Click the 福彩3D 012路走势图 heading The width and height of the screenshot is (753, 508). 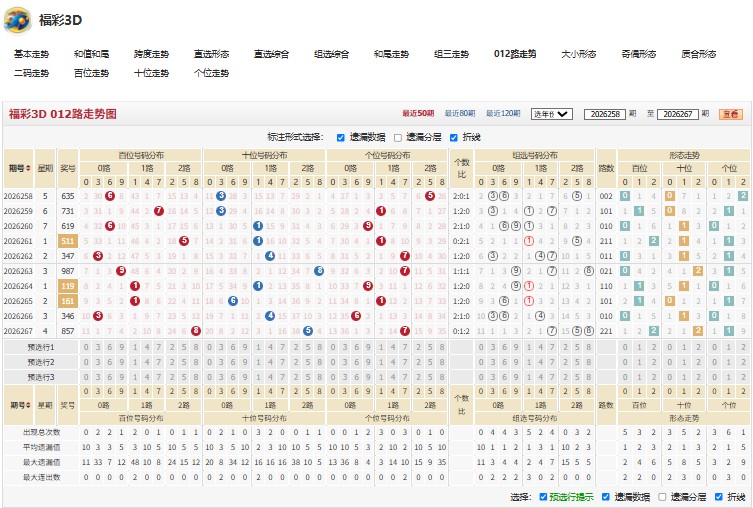pyautogui.click(x=62, y=114)
